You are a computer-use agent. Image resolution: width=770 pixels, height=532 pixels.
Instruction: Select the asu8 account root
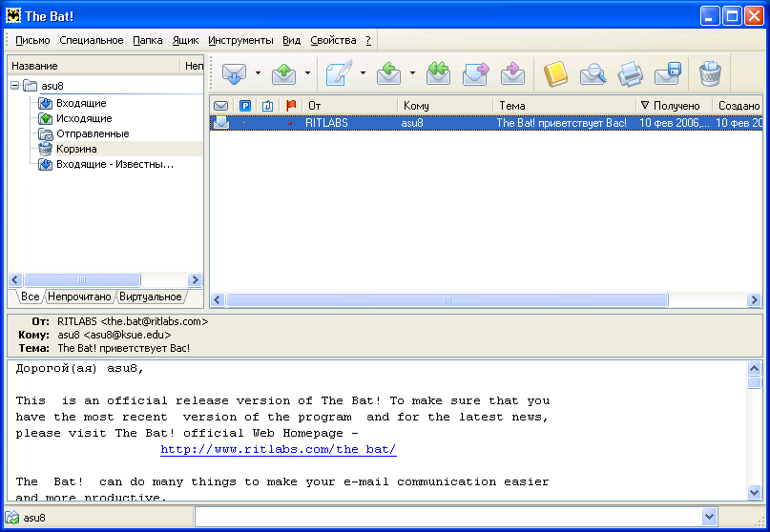52,86
